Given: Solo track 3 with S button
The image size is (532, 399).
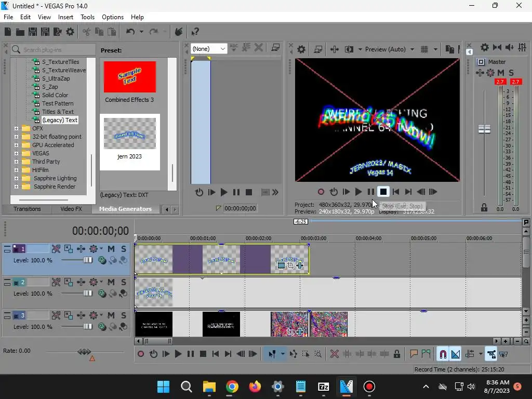Looking at the screenshot, I should [x=124, y=315].
